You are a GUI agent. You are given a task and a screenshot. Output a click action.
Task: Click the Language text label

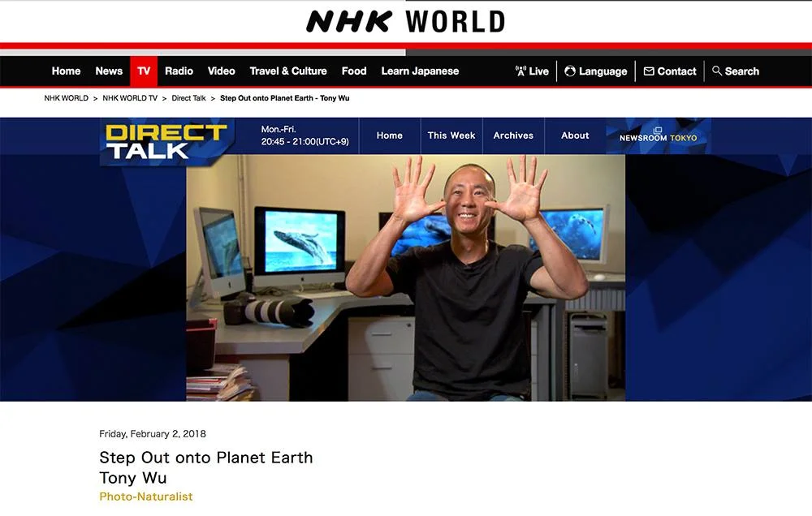[603, 71]
